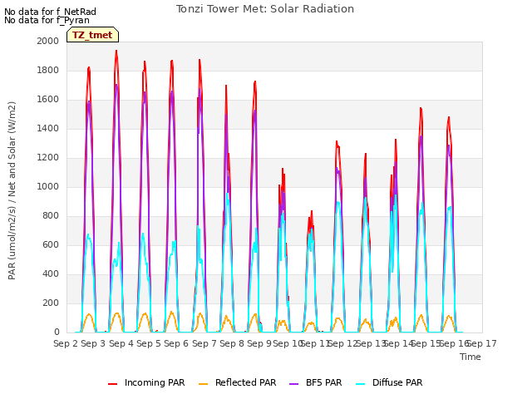
Task: Click the Incoming PAR peak on Sep 3
Action: [116, 51]
